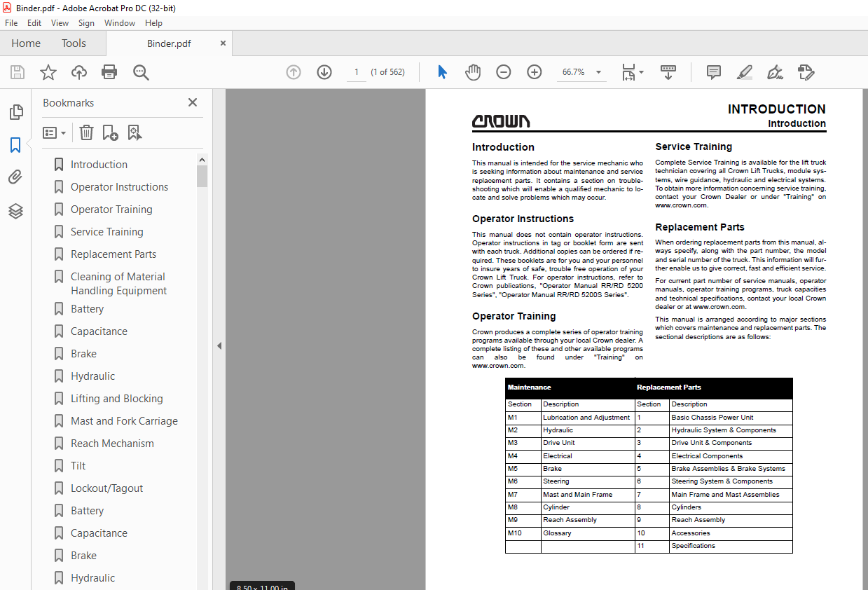Add a comment sticky note
The image size is (868, 590).
click(x=714, y=72)
